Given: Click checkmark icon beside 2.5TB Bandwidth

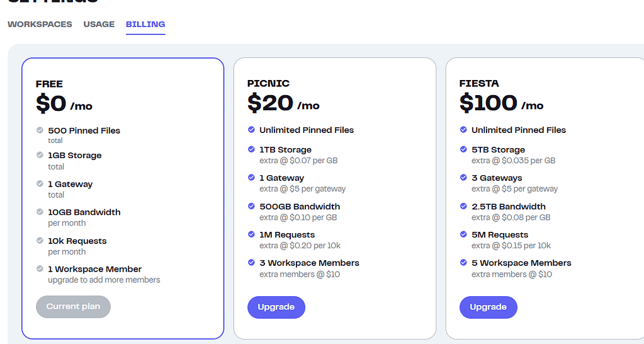Looking at the screenshot, I should pyautogui.click(x=463, y=206).
